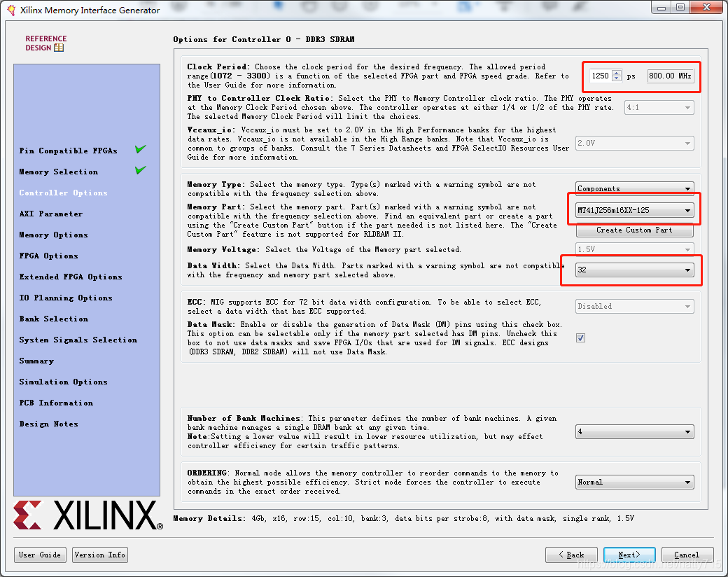Screen dimensions: 728x577
Task: Increase clock period with spinner up arrow
Action: pos(617,73)
